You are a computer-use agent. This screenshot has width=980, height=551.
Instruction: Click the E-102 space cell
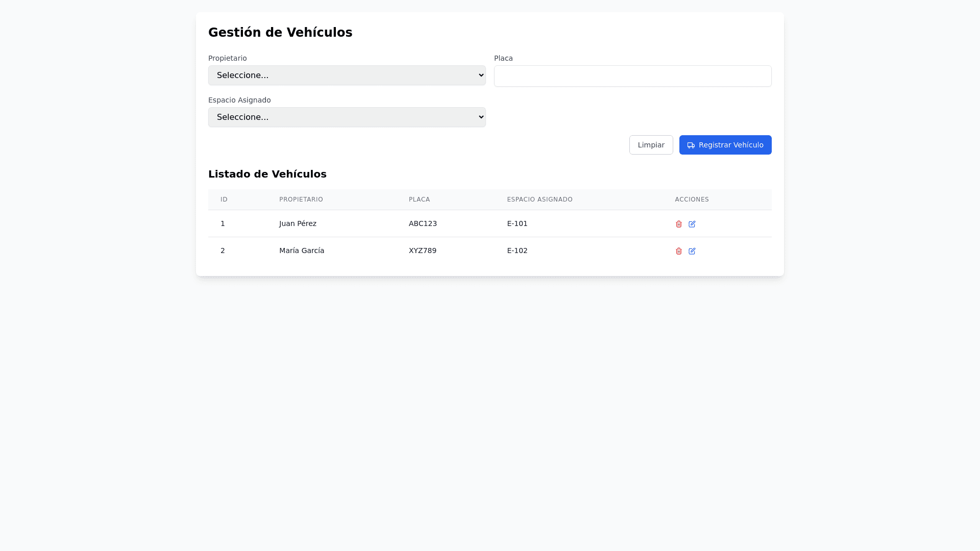(x=517, y=251)
